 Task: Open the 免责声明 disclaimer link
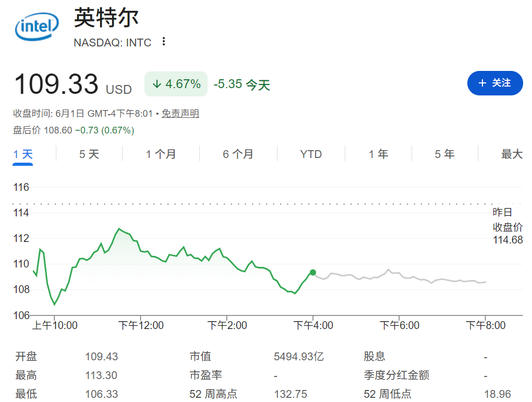click(x=180, y=113)
